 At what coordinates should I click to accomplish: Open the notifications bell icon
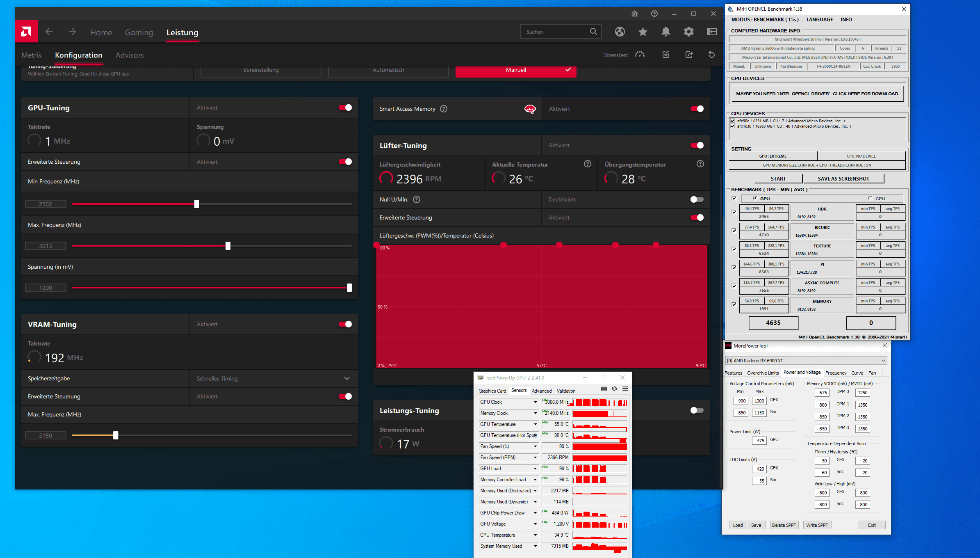coord(665,32)
